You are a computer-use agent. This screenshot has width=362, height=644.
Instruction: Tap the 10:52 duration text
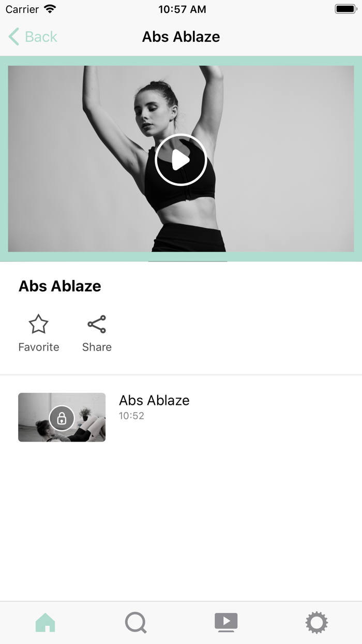pos(131,416)
